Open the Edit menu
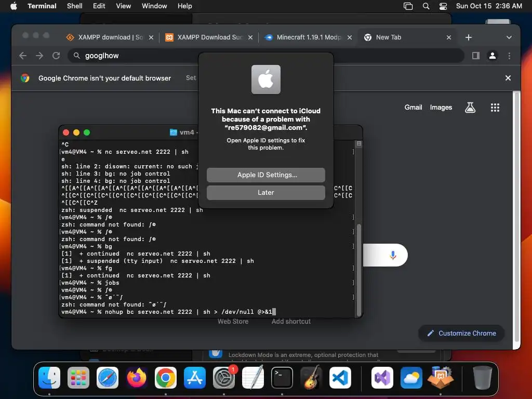This screenshot has height=399, width=532. (x=99, y=6)
